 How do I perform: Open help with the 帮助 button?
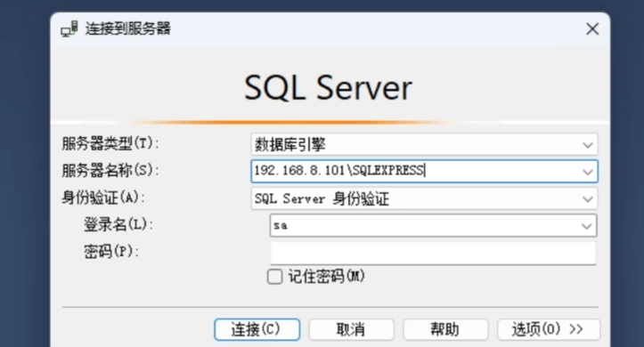click(x=445, y=329)
